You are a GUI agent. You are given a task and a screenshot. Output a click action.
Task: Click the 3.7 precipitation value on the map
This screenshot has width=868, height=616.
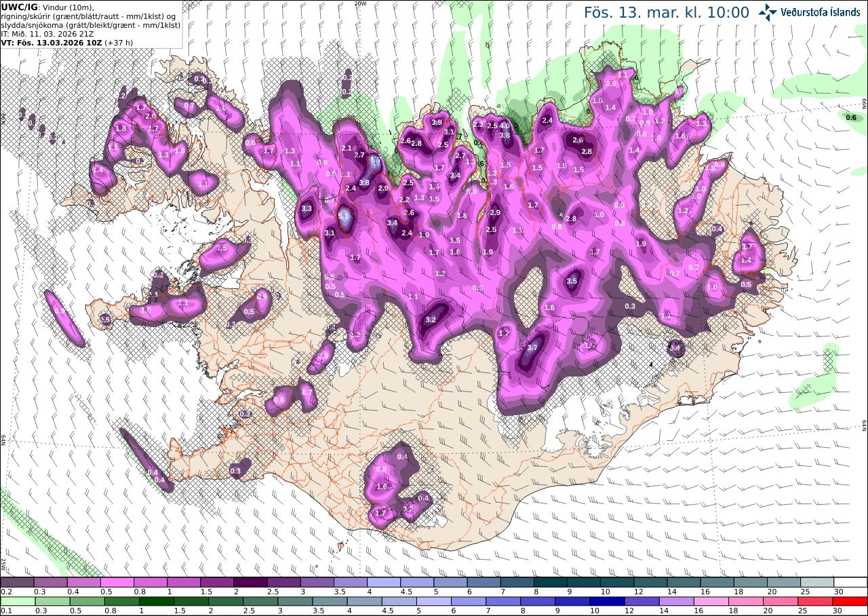(x=532, y=347)
